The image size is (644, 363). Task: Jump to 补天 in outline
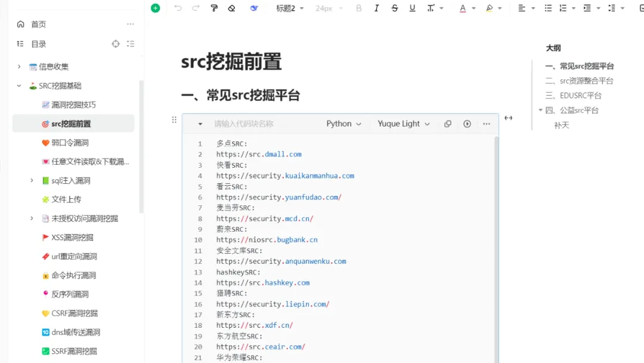[x=562, y=125]
